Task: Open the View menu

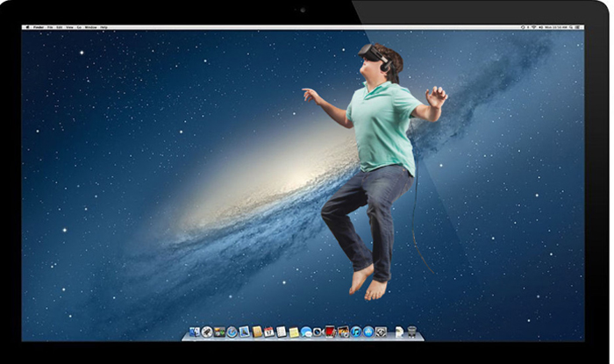Action: 70,27
